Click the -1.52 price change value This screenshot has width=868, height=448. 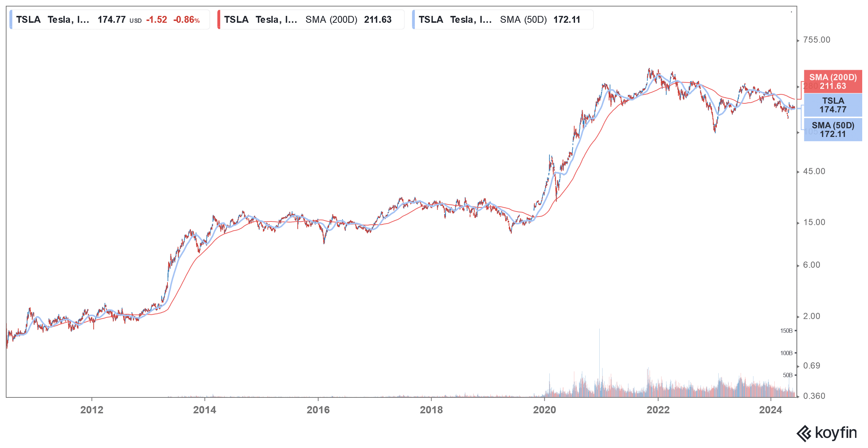pyautogui.click(x=157, y=20)
